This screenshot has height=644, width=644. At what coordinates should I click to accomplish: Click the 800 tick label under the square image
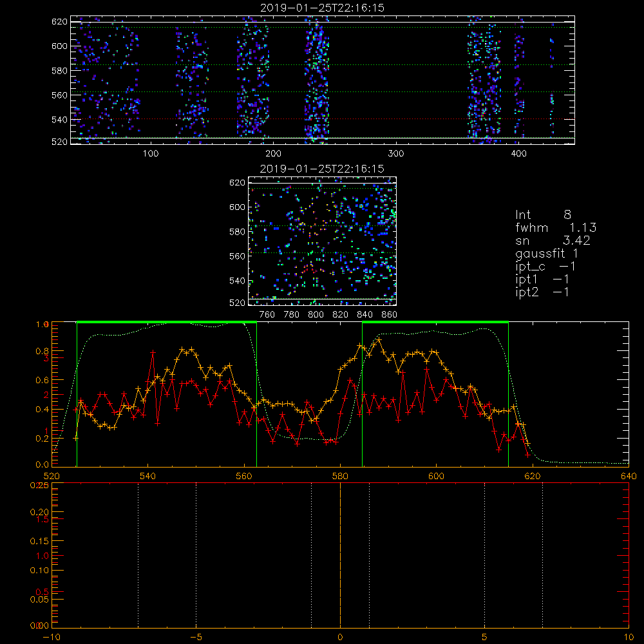point(316,315)
